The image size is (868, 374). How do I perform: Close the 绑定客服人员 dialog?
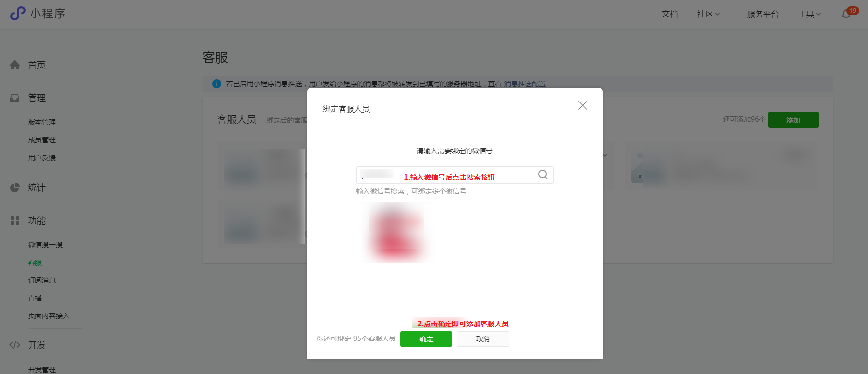pos(583,105)
